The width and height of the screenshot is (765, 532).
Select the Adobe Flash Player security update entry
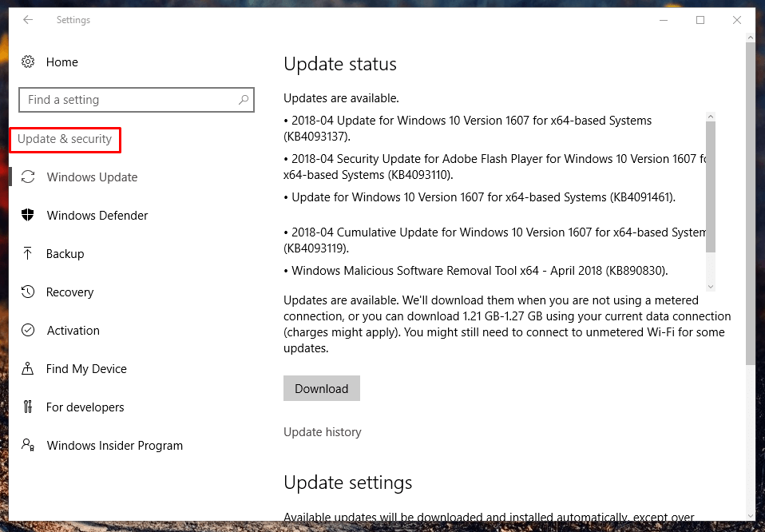coord(495,167)
